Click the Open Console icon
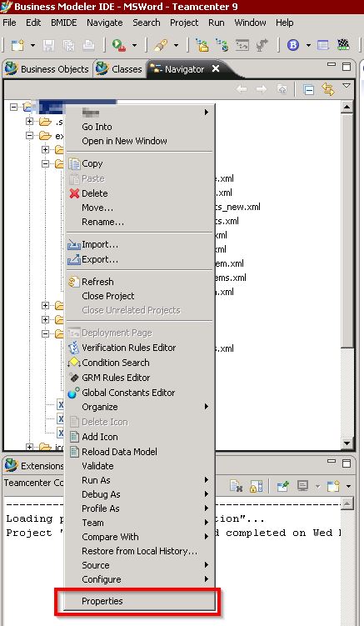 333,486
